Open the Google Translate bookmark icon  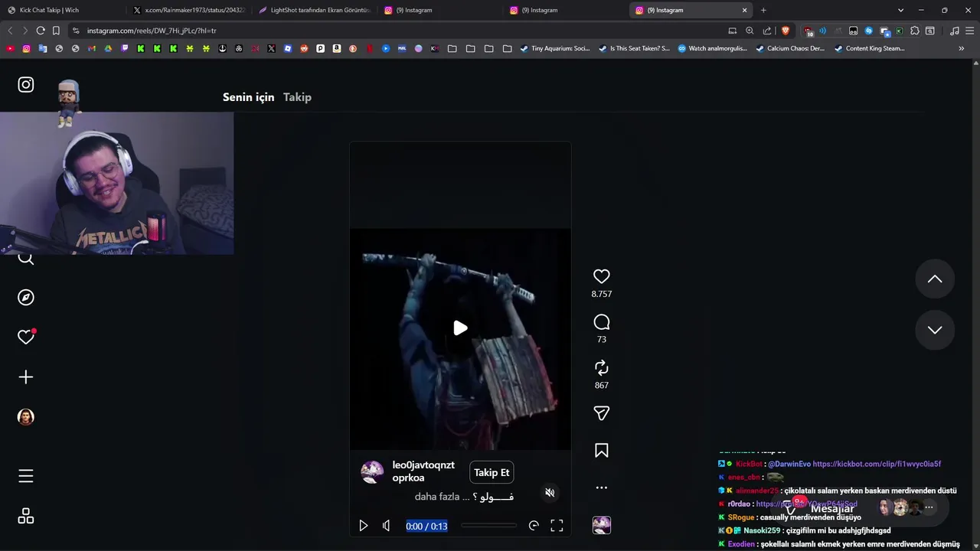click(43, 48)
